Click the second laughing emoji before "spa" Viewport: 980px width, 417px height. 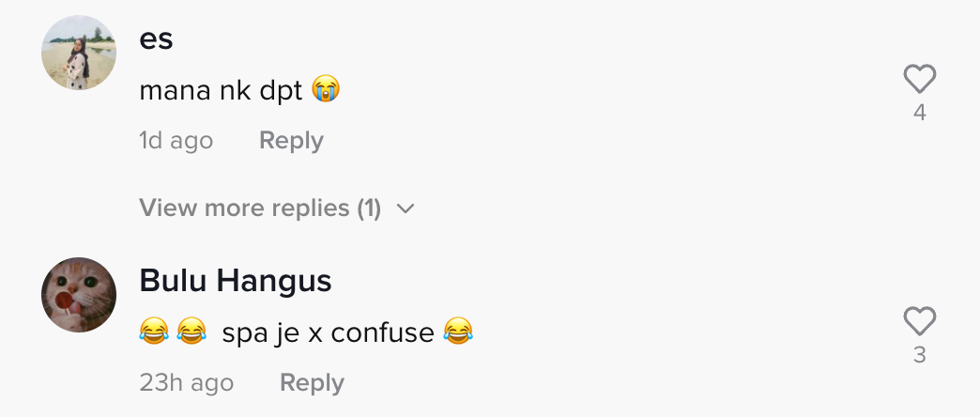191,332
